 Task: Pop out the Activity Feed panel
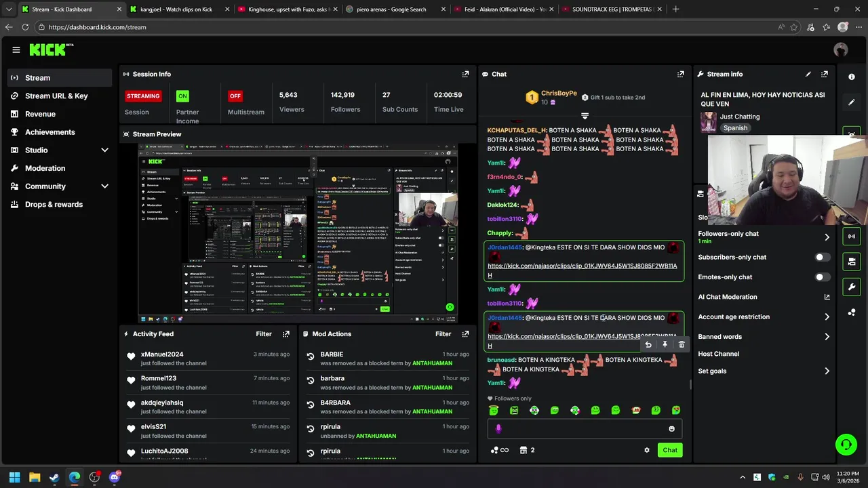285,333
